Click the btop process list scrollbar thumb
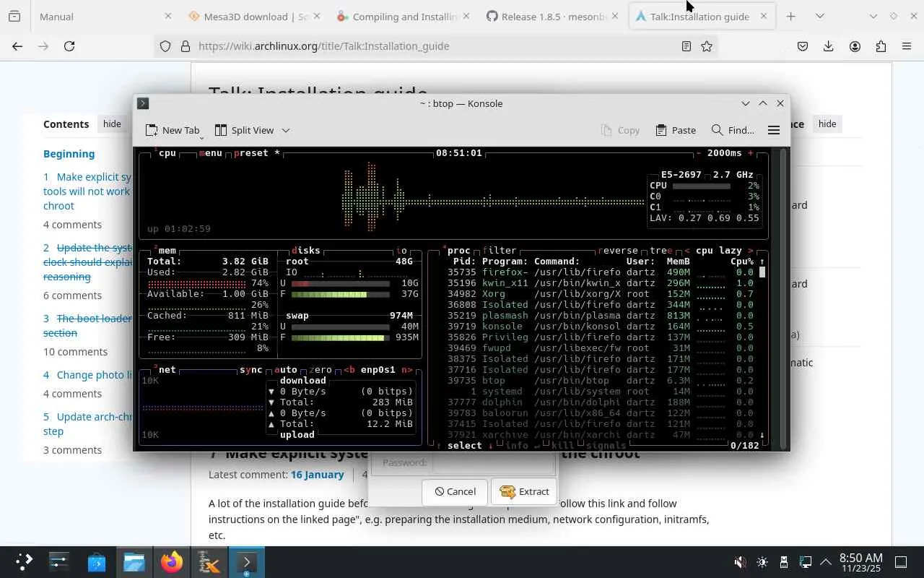The width and height of the screenshot is (924, 578). click(x=762, y=272)
